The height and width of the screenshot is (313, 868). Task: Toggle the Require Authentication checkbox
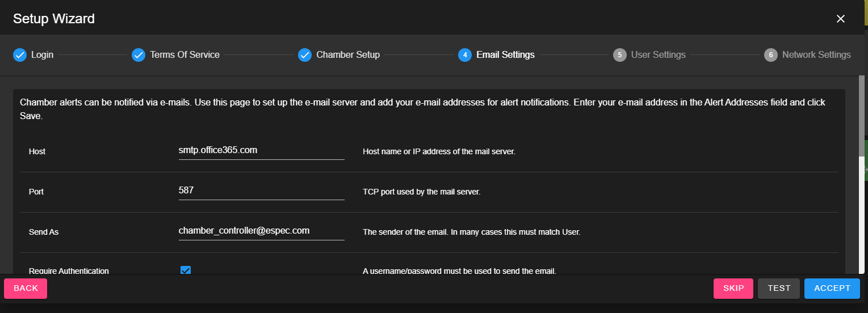pyautogui.click(x=186, y=270)
